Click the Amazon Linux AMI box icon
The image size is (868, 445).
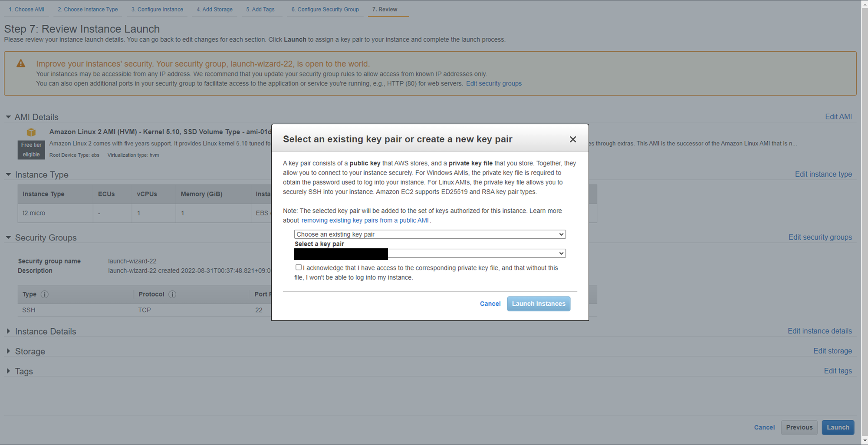pos(31,132)
